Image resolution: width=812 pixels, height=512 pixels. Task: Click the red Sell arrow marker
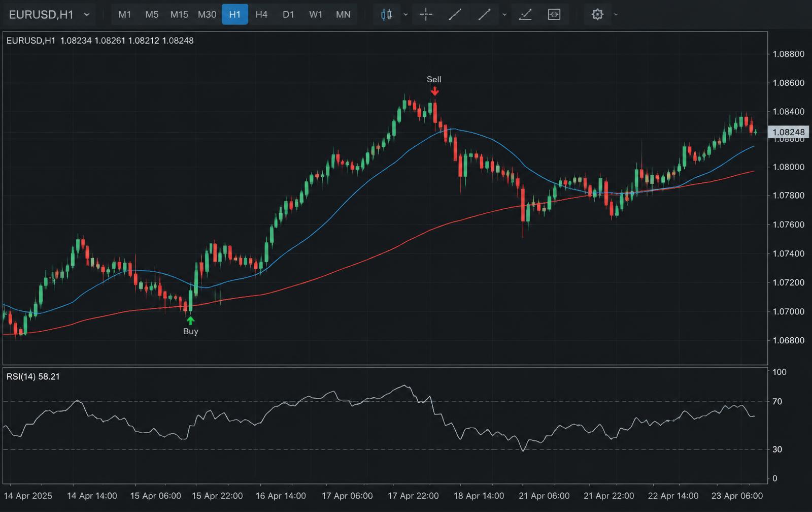pyautogui.click(x=434, y=91)
